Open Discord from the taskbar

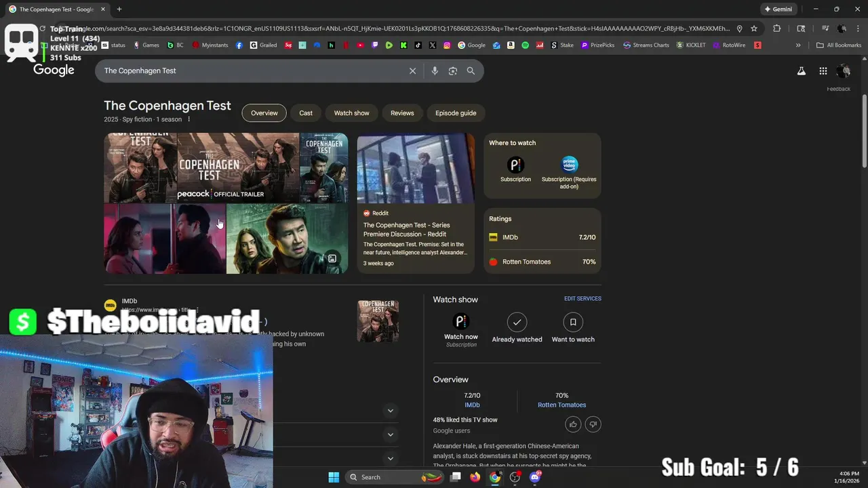coord(535,477)
